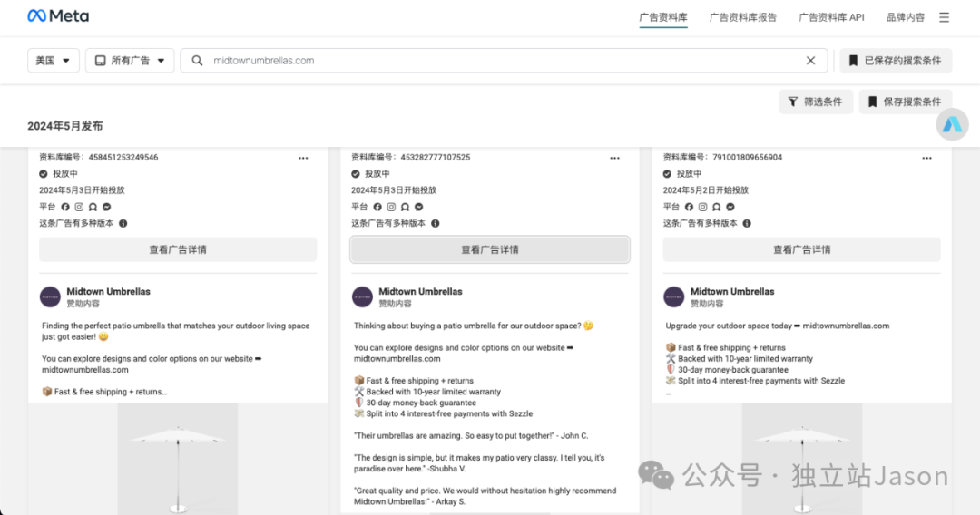Image resolution: width=980 pixels, height=515 pixels.
Task: Click text 2024年5月2日开始投放
Action: click(x=706, y=190)
